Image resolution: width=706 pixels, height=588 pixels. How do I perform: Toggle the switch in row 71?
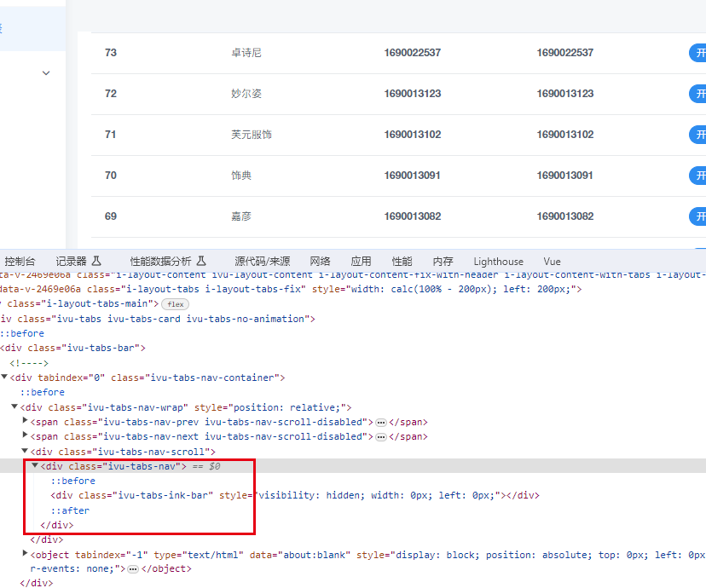pos(697,135)
